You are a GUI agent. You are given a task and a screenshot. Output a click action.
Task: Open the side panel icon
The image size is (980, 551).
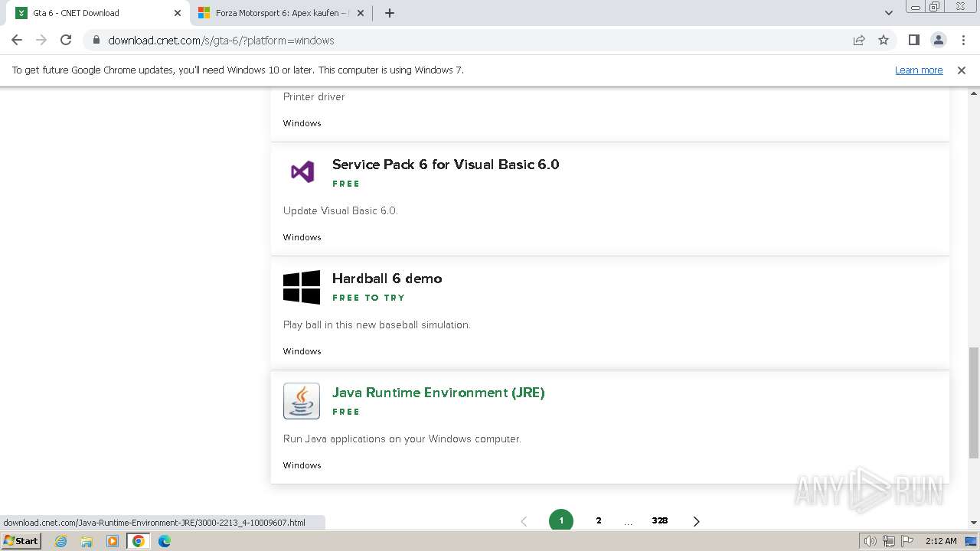(913, 40)
